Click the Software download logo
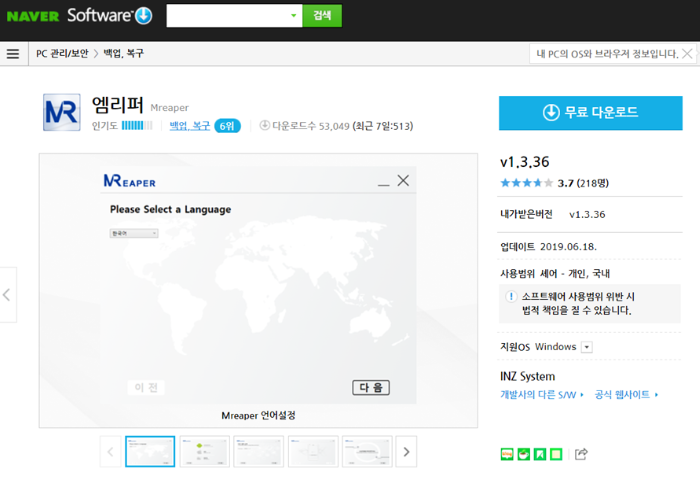The width and height of the screenshot is (700, 483). click(110, 16)
